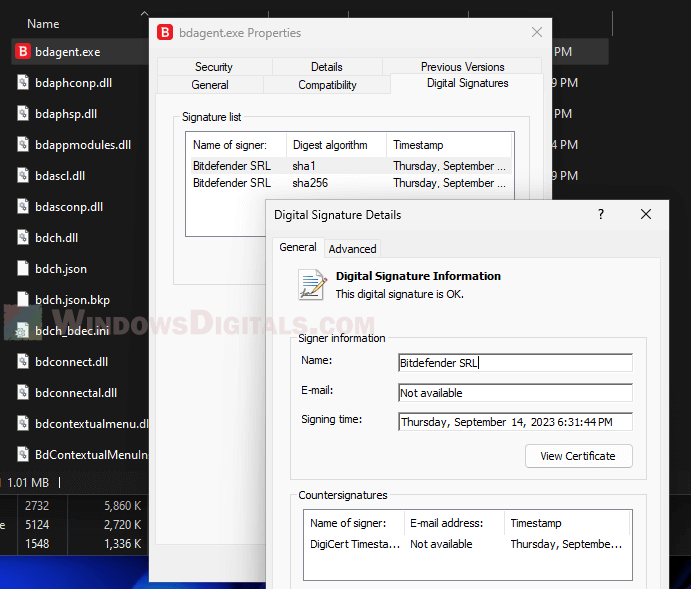Click the bdch.json.bkp file icon

23,300
